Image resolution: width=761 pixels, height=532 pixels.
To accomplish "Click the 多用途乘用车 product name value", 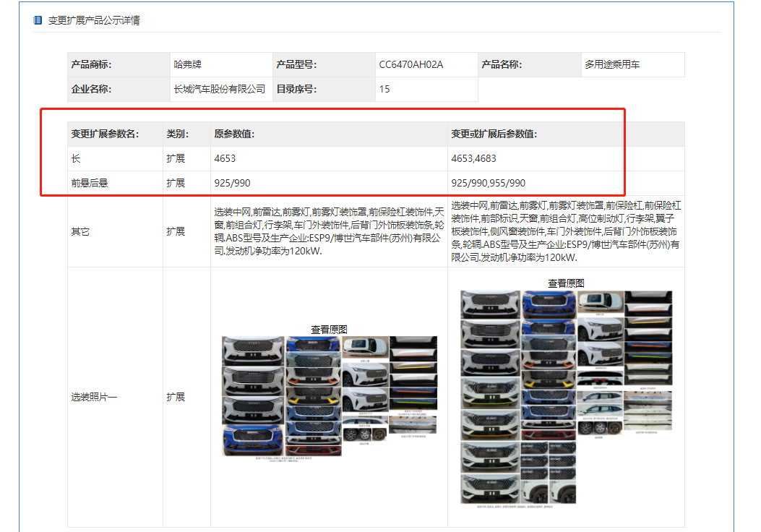I will [x=613, y=64].
